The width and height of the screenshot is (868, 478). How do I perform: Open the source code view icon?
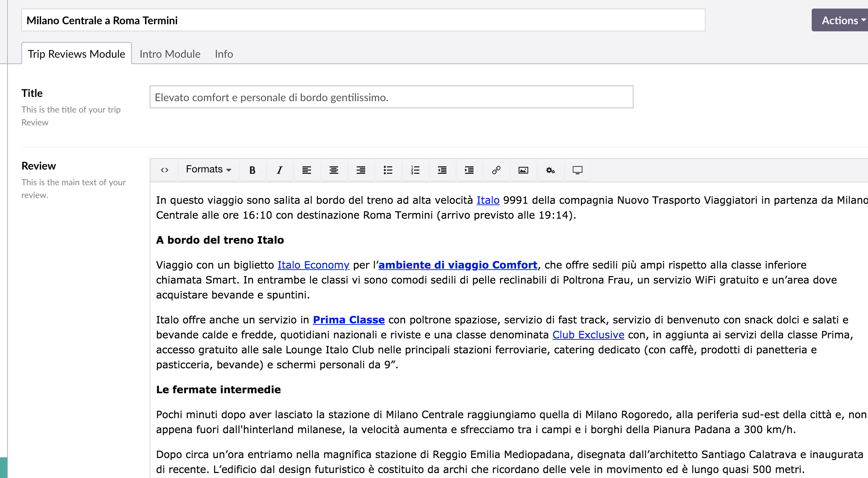pyautogui.click(x=164, y=170)
